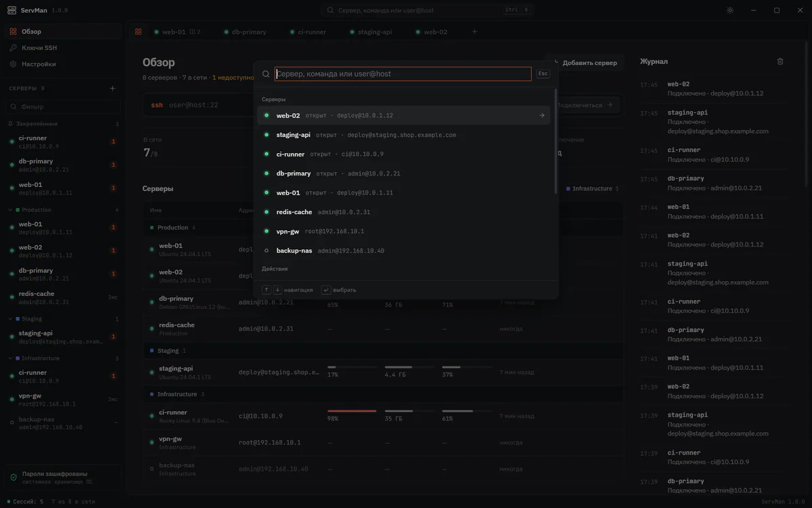Click the pin icon beside Закреплённые
The image size is (812, 508).
coord(10,124)
